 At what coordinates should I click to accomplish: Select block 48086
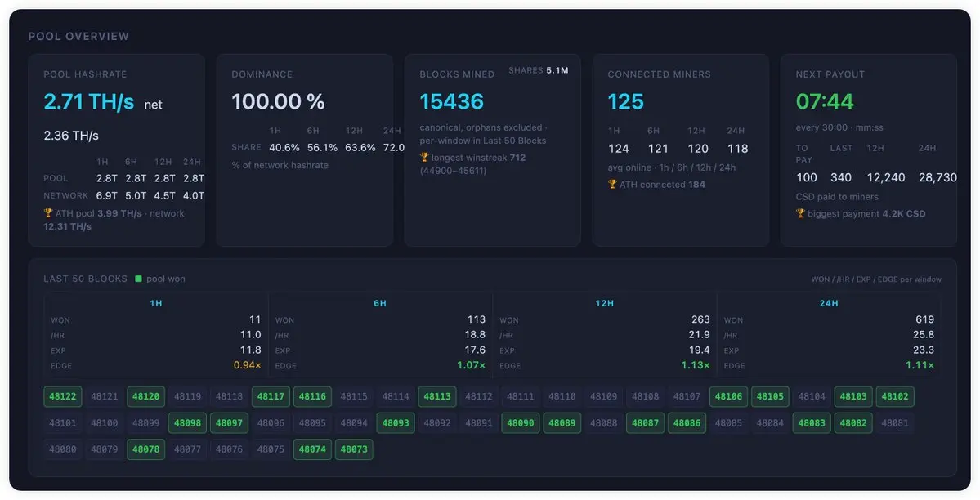(687, 423)
